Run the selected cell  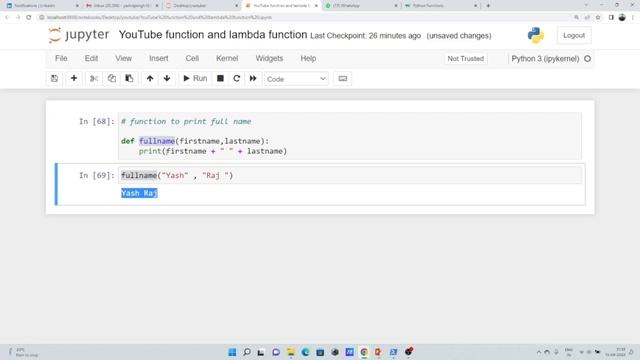point(195,78)
